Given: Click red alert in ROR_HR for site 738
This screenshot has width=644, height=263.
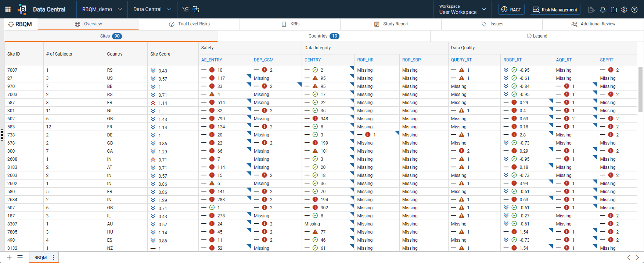Looking at the screenshot, I should [368, 135].
